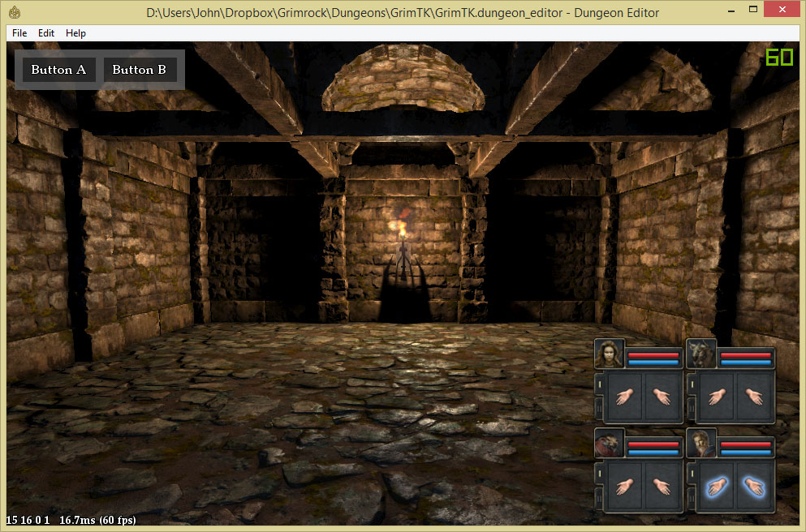The height and width of the screenshot is (532, 806).
Task: Use the minotaur's right hand slot
Action: [754, 397]
